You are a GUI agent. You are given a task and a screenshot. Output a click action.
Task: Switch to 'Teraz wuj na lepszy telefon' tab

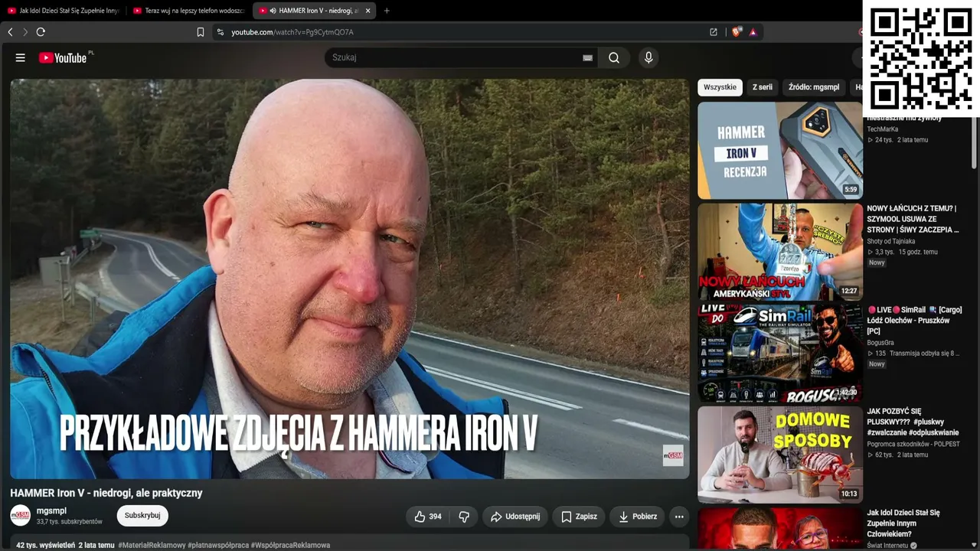click(x=188, y=11)
